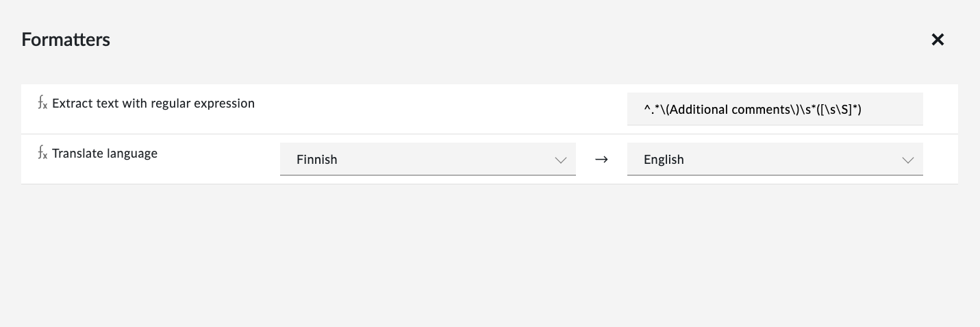Click blank space in the Extract text row
980x327 pixels.
[x=438, y=110]
